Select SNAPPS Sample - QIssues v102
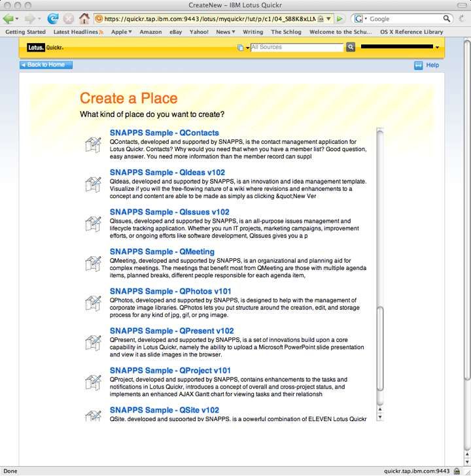Viewport: 471px width, 476px height. (x=169, y=212)
